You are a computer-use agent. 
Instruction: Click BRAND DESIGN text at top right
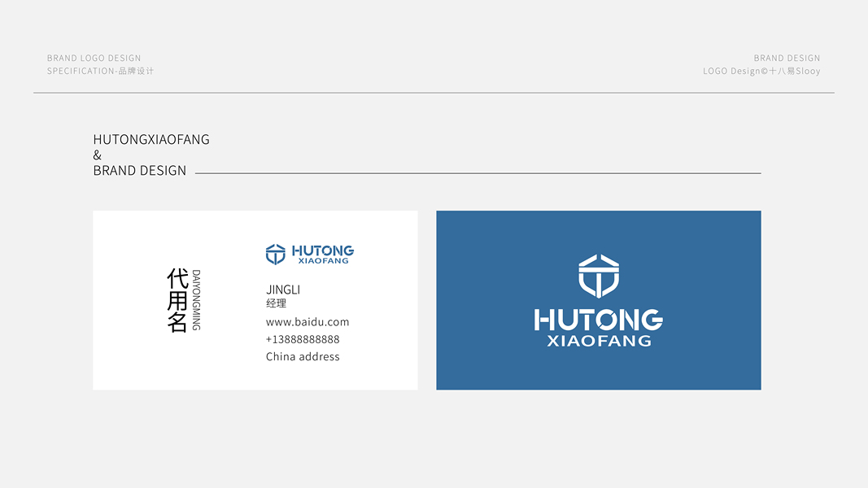787,58
